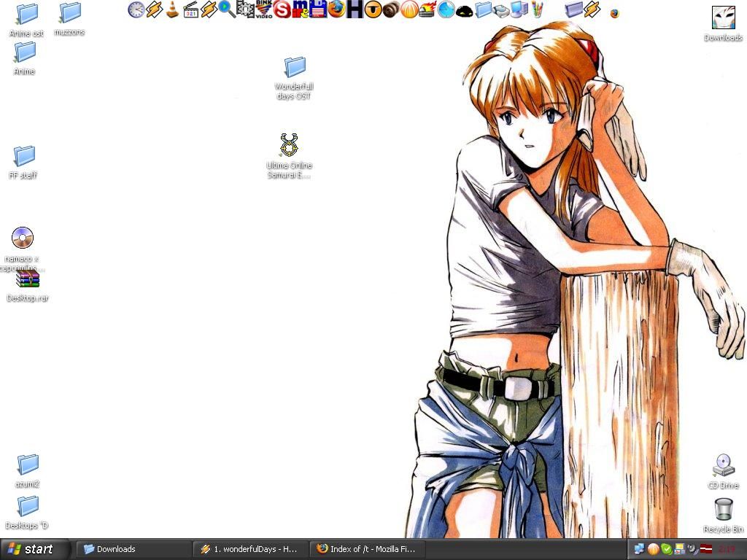Open green checkmark shield tray icon
Screen dimensions: 747x560
pos(667,550)
